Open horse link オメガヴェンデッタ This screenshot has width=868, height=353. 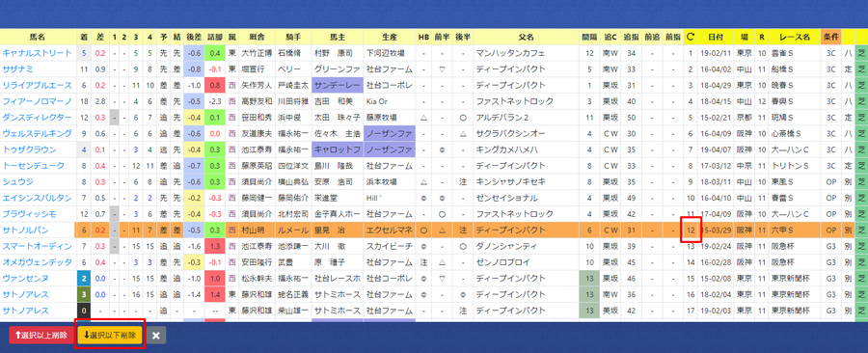coord(37,261)
